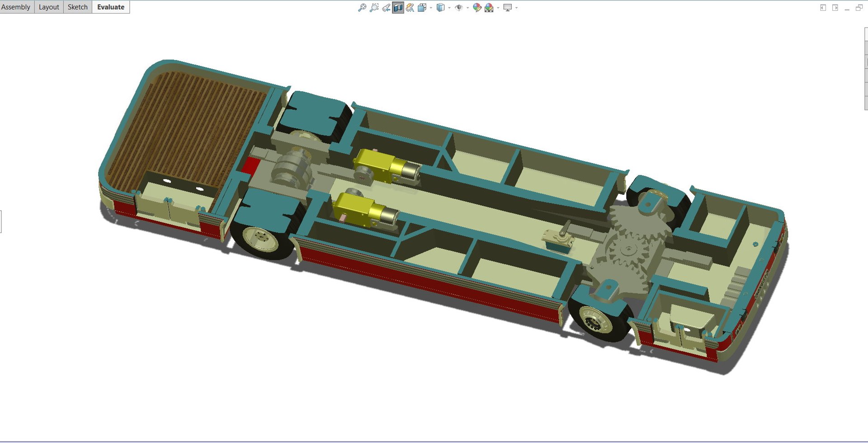Click the Apply Scene icon

489,8
